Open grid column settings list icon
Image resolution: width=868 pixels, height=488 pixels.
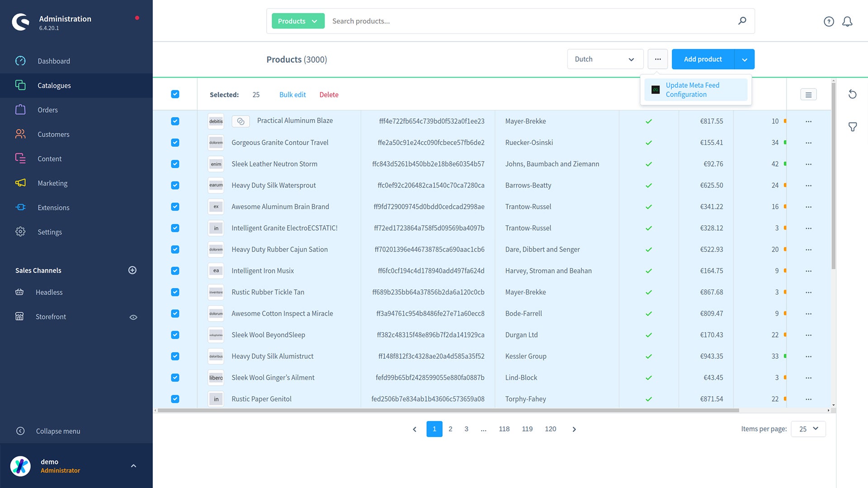pyautogui.click(x=808, y=94)
